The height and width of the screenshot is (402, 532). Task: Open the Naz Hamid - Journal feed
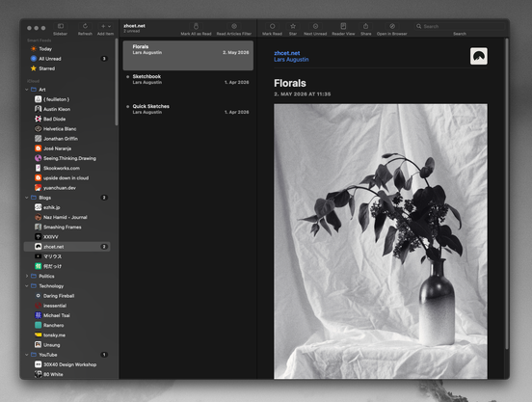pyautogui.click(x=67, y=217)
